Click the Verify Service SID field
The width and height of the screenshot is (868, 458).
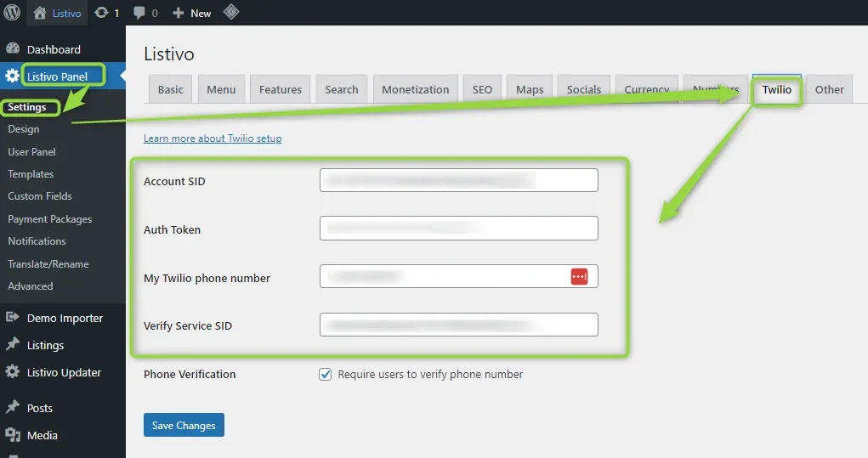point(459,325)
